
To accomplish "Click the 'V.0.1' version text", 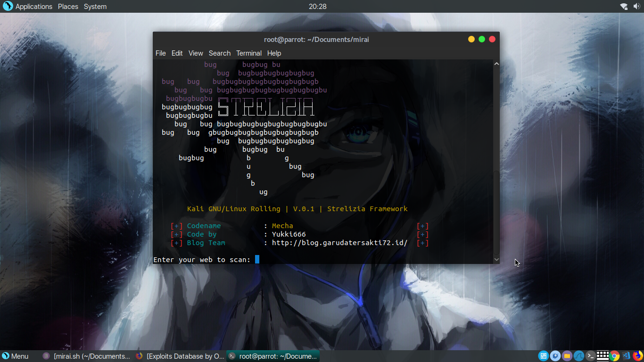I will point(304,209).
